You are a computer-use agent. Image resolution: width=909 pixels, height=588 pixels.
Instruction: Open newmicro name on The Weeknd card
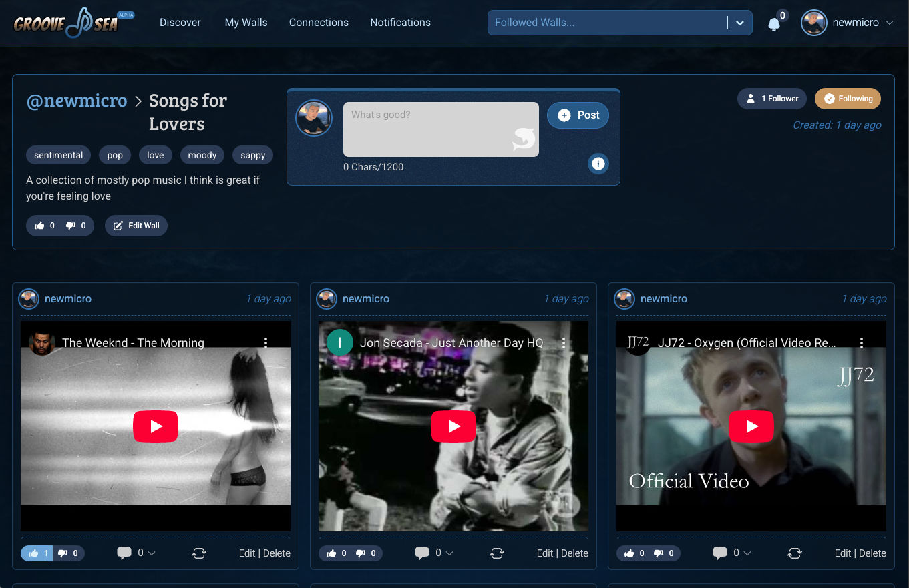point(68,299)
